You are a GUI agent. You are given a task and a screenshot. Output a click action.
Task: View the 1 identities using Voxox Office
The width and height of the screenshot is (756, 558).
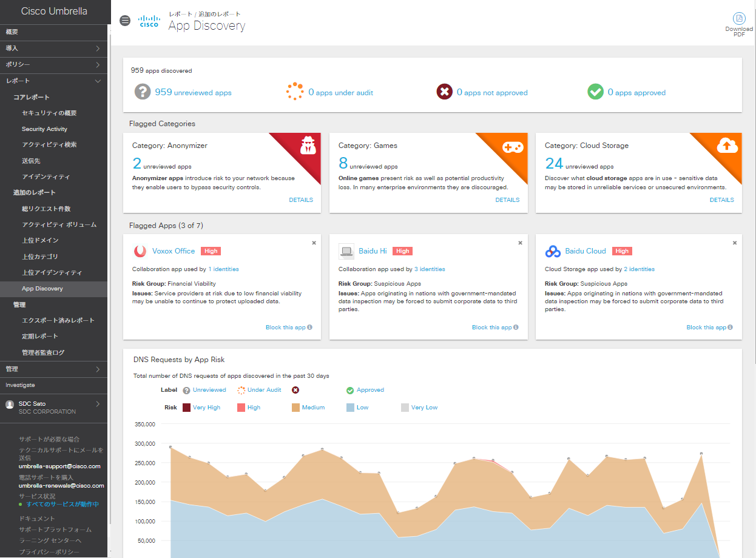coord(223,269)
